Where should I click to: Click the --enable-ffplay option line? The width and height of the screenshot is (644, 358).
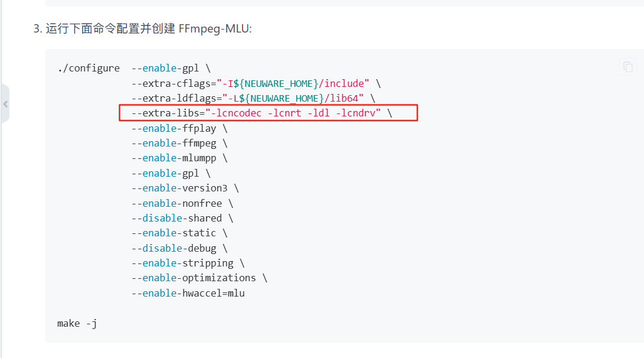[x=179, y=128]
